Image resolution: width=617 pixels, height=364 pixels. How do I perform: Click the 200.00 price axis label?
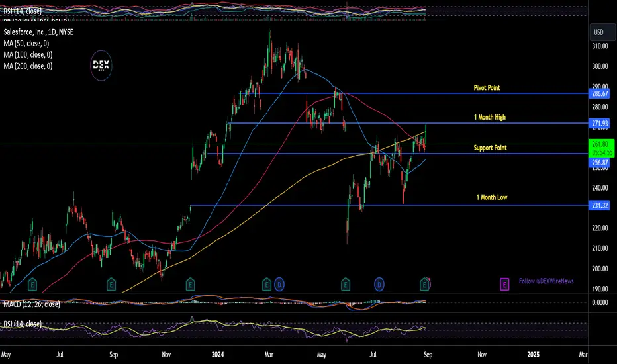click(x=600, y=269)
